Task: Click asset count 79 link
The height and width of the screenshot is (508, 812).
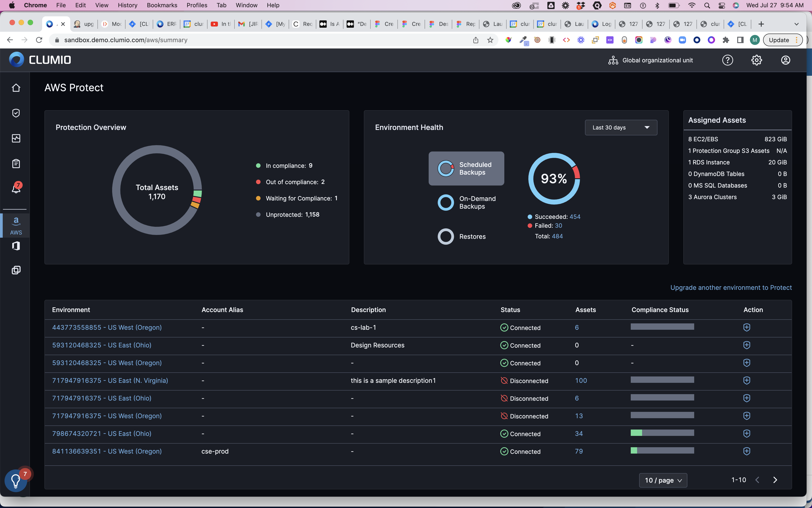Action: point(579,451)
